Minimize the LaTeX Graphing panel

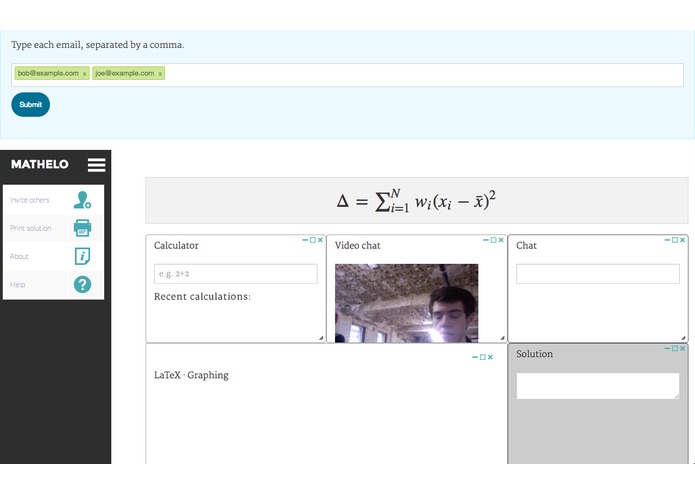pyautogui.click(x=475, y=357)
